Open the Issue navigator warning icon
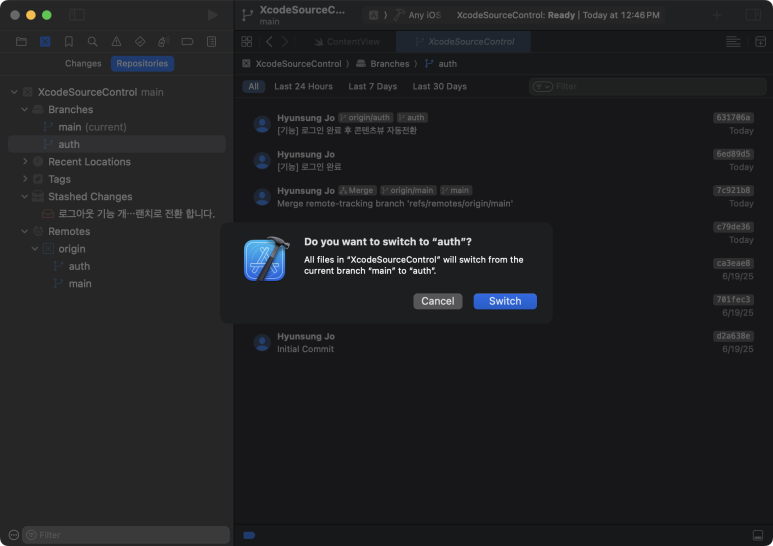 116,42
